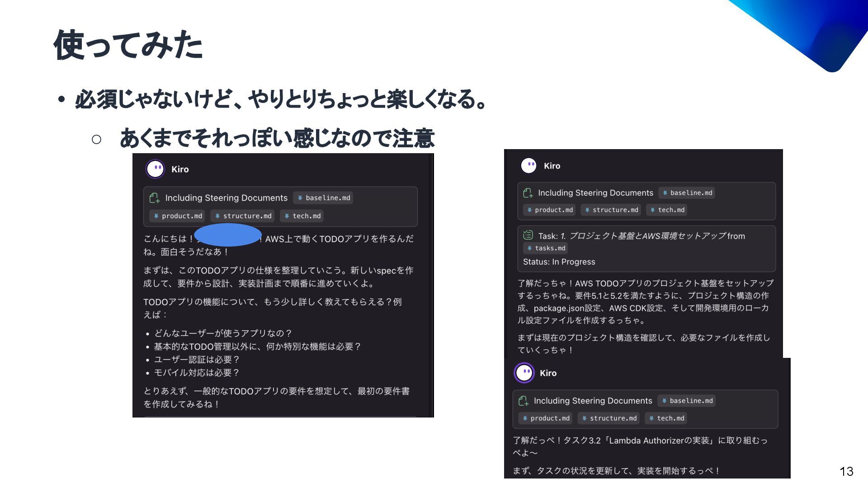The width and height of the screenshot is (868, 488).
Task: Open product.md chip in bottom-right panel
Action: point(546,418)
